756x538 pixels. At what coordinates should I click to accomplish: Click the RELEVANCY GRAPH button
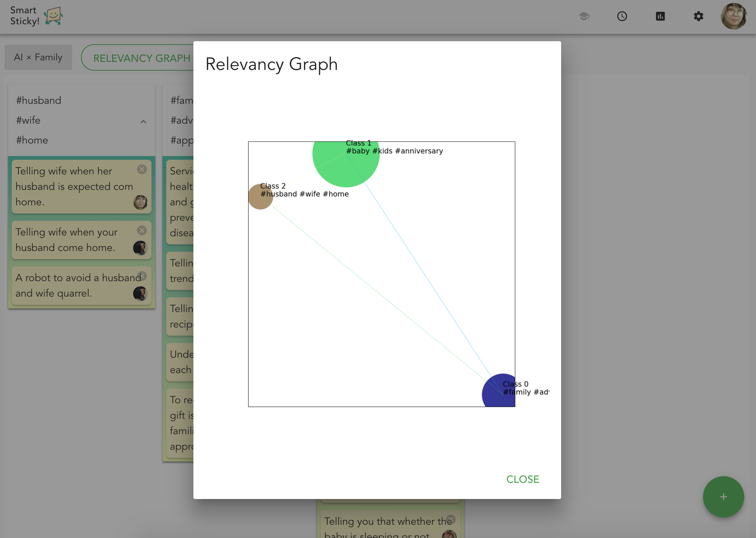coord(142,58)
